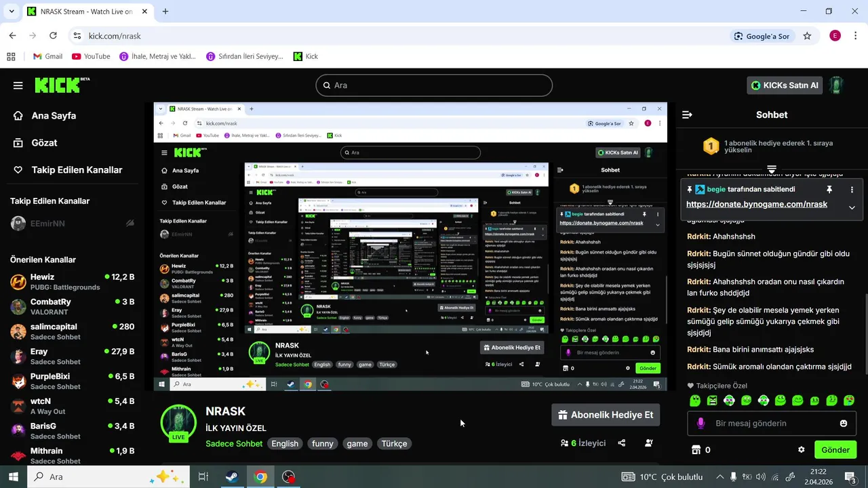Bookmark this page with the star icon
The image size is (868, 488).
(x=807, y=36)
